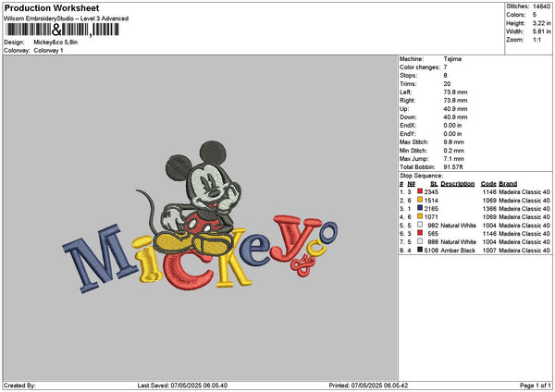Click the EndY value 0.00 in

pos(452,134)
